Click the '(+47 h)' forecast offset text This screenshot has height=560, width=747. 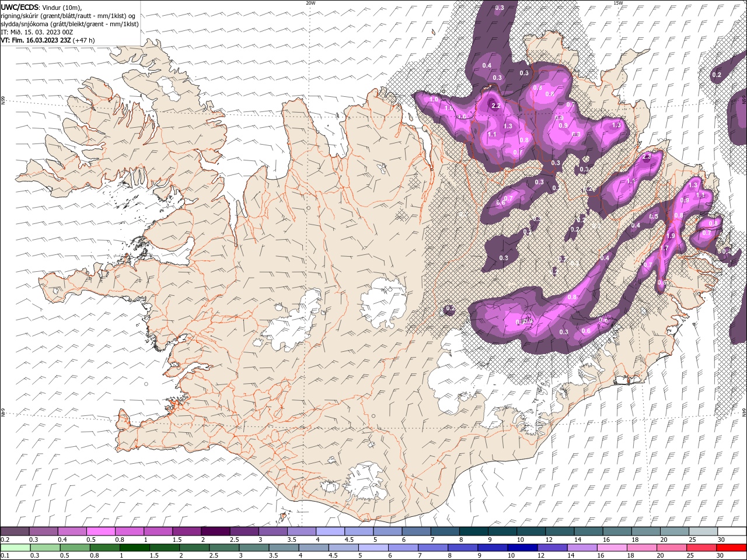coord(83,40)
